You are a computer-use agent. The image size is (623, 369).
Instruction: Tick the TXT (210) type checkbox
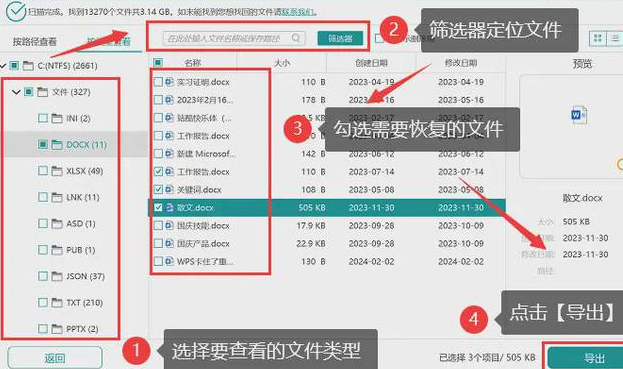pyautogui.click(x=43, y=303)
